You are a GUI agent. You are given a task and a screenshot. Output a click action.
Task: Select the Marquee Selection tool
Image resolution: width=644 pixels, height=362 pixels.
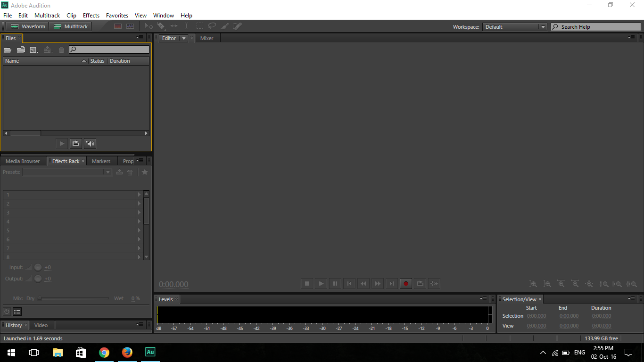pyautogui.click(x=200, y=26)
